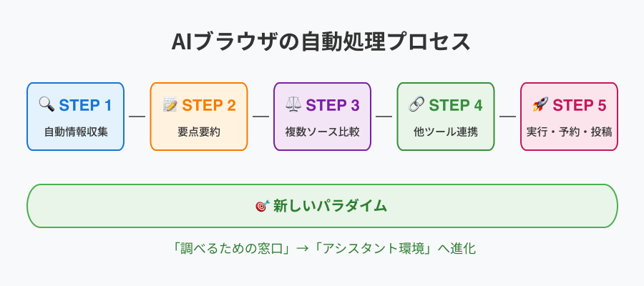Click the 要点要約 label
Viewport: 644px width, 286px height.
pos(199,132)
